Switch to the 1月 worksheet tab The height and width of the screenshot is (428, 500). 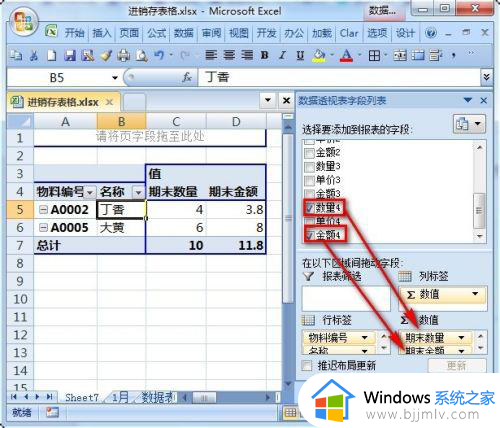pyautogui.click(x=120, y=397)
